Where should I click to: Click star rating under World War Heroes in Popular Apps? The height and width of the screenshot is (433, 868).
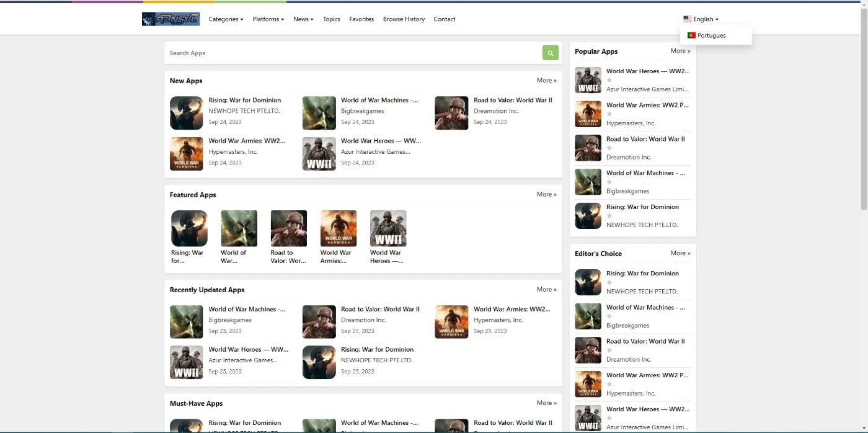(x=609, y=80)
